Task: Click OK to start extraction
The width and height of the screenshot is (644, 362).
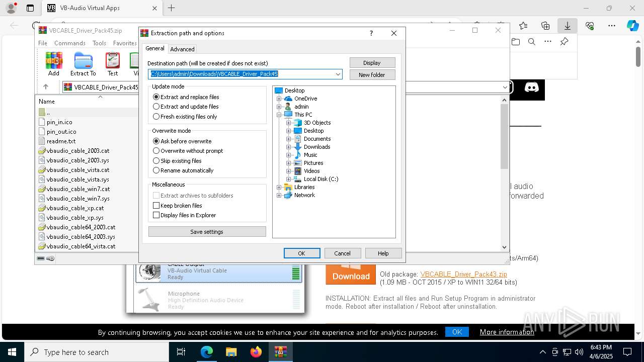Action: [302, 253]
